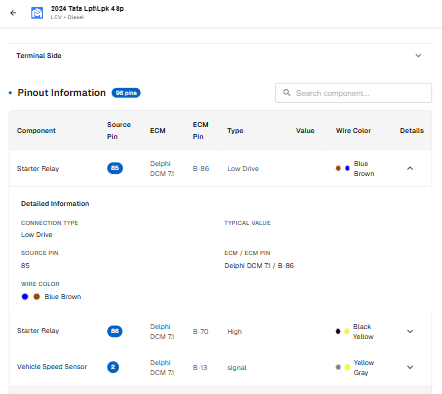Viewport: 442px width, 394px height.
Task: Click yellow dot in Yellow Gray row
Action: [x=347, y=367]
